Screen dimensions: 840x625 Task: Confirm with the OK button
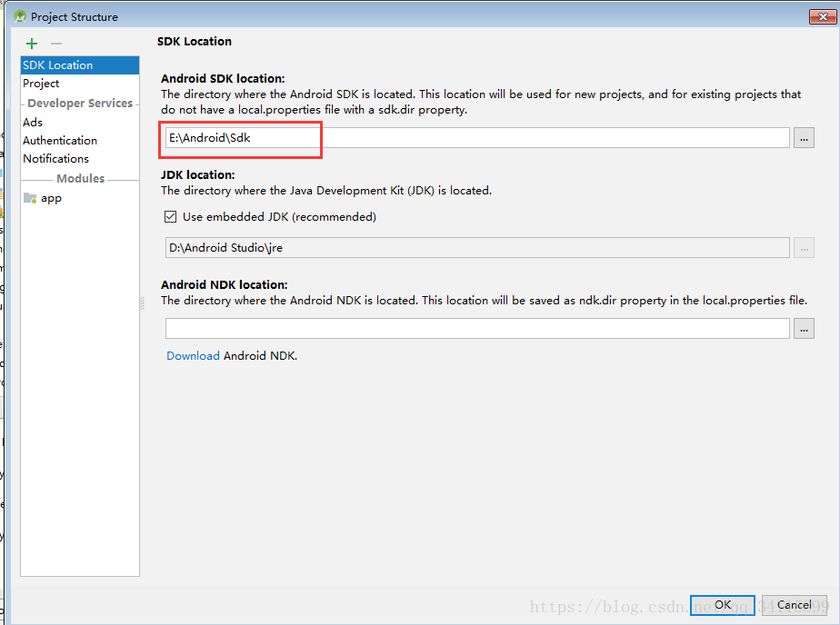coord(722,605)
